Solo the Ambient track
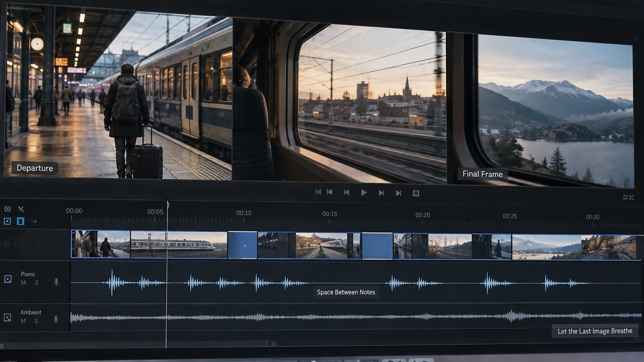This screenshot has width=644, height=362. pyautogui.click(x=36, y=321)
